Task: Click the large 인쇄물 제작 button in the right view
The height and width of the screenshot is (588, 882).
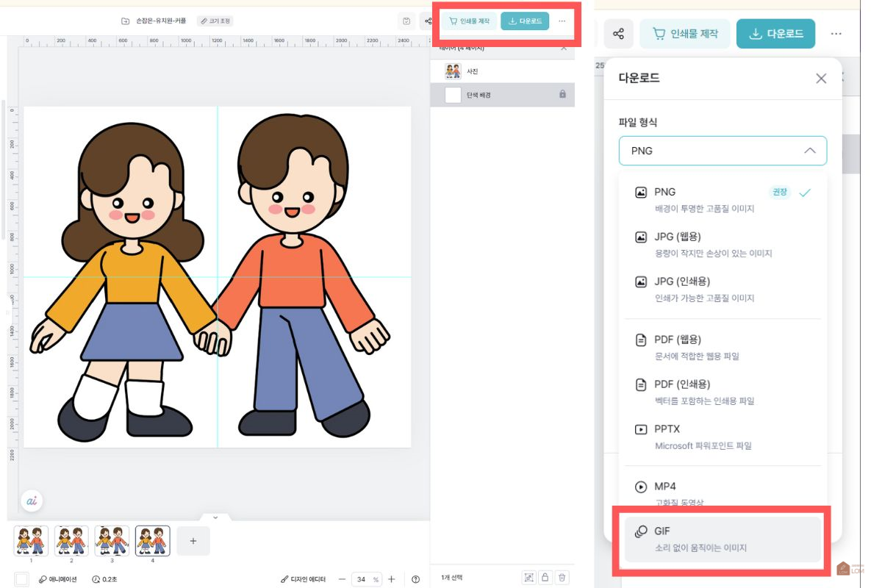Action: click(685, 34)
